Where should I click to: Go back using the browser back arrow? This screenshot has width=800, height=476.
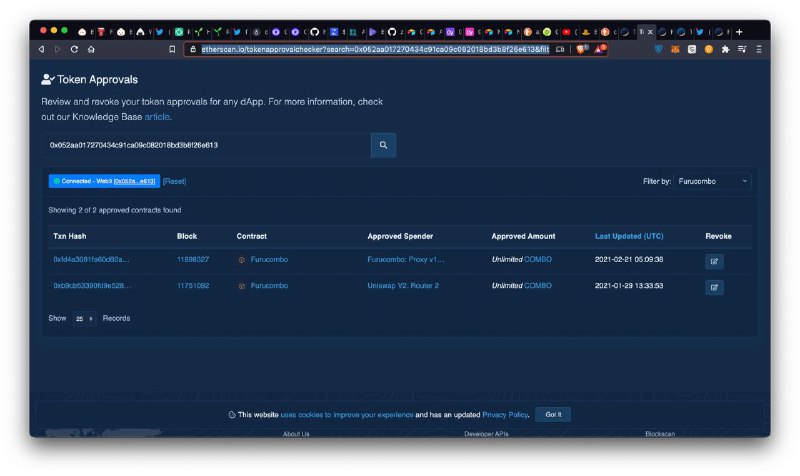pyautogui.click(x=41, y=49)
